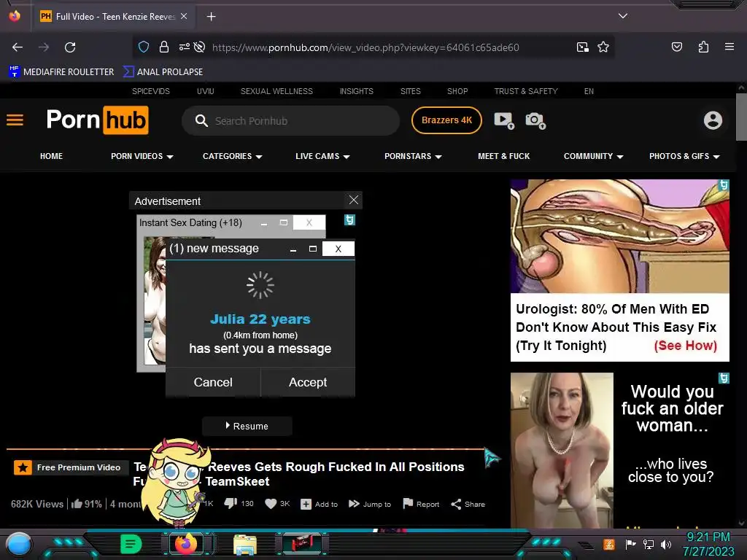Open the SPICEVIDS top link
The height and width of the screenshot is (560, 747).
(x=151, y=91)
